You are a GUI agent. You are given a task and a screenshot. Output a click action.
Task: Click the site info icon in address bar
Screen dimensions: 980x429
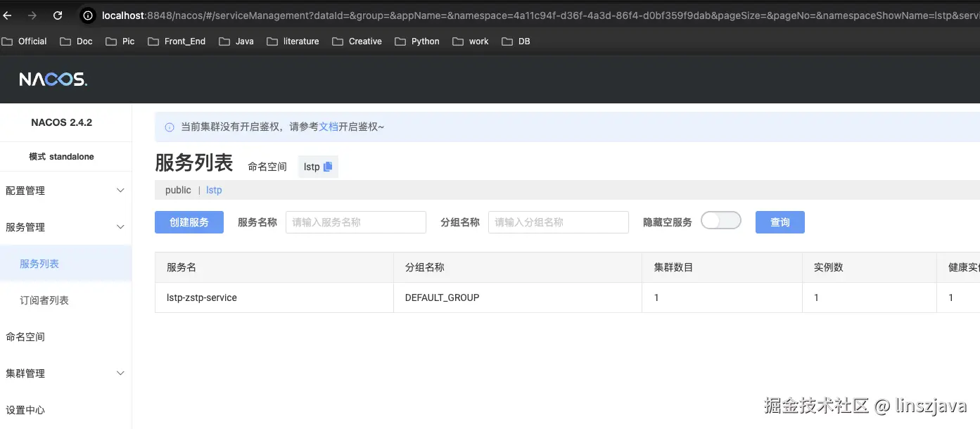(x=87, y=15)
